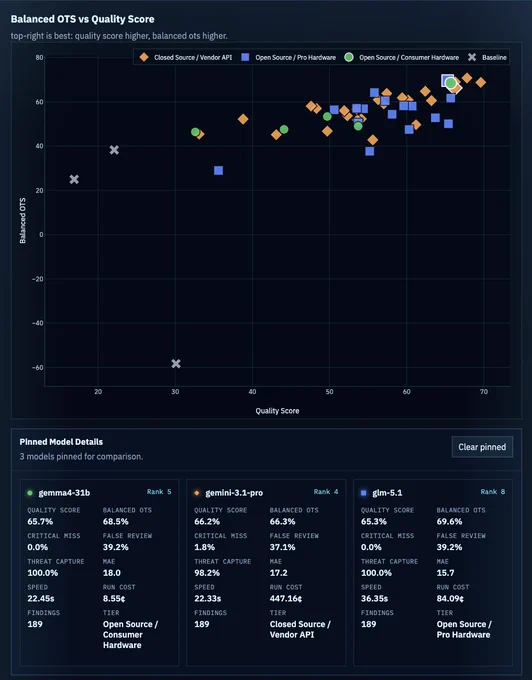Viewport: 532px width, 680px height.
Task: Click the 65.7% quality score value
Action: coord(40,521)
